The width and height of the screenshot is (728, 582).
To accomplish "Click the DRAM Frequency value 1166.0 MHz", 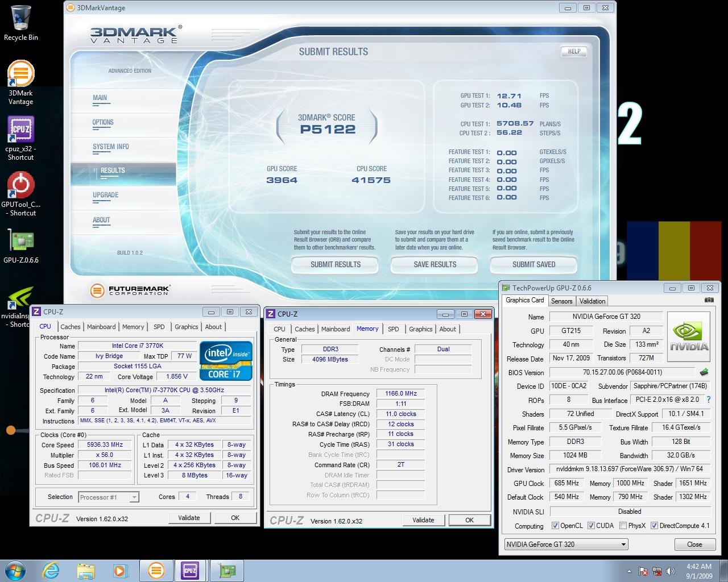I will 402,393.
